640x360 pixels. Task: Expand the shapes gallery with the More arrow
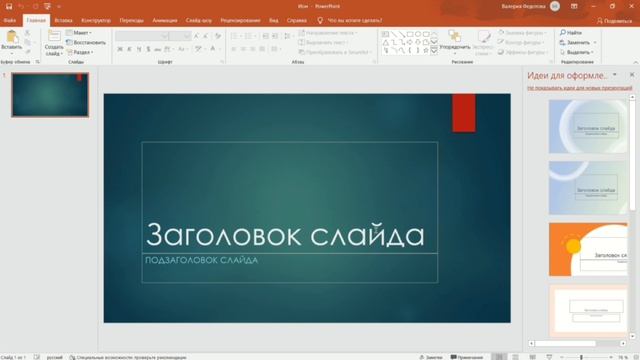point(434,51)
